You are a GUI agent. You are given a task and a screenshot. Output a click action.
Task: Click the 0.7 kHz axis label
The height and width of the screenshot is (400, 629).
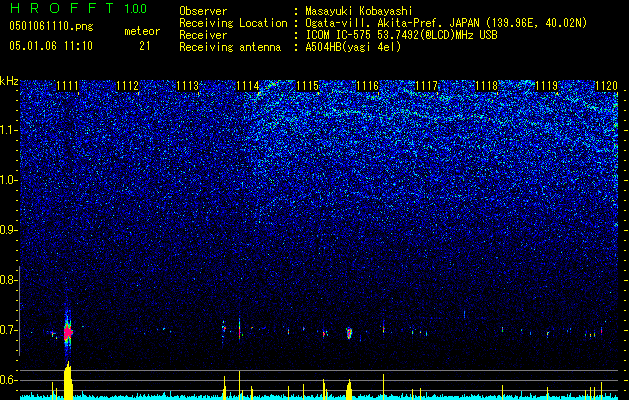click(9, 330)
